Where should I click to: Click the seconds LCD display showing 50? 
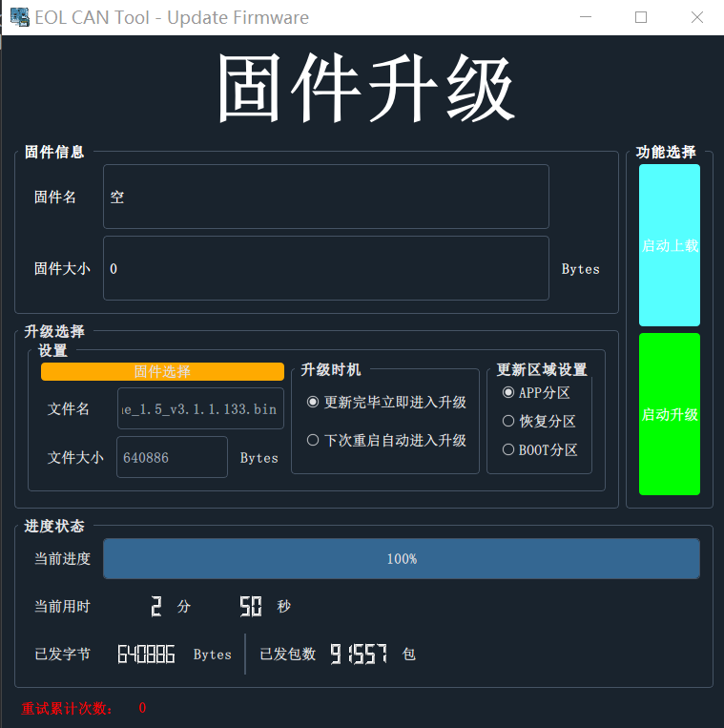(251, 607)
